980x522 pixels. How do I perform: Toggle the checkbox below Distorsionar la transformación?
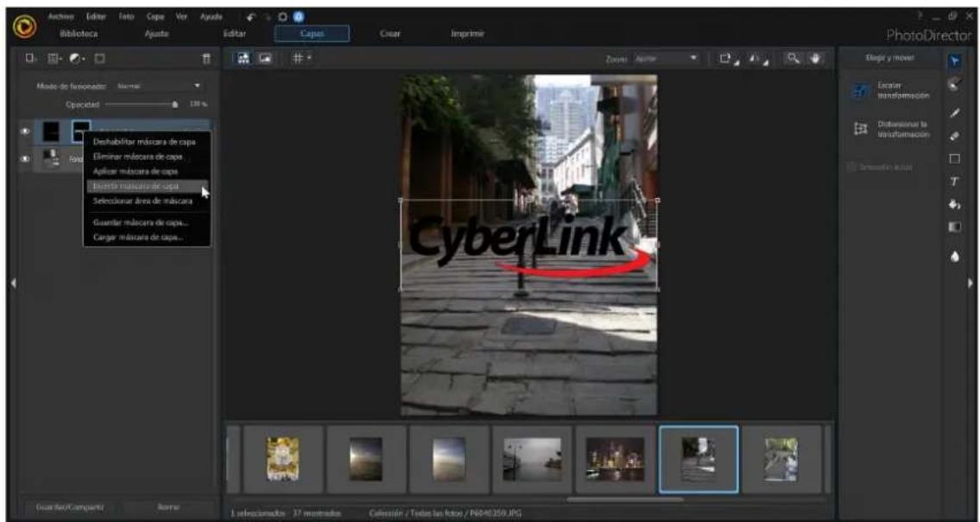pos(851,167)
